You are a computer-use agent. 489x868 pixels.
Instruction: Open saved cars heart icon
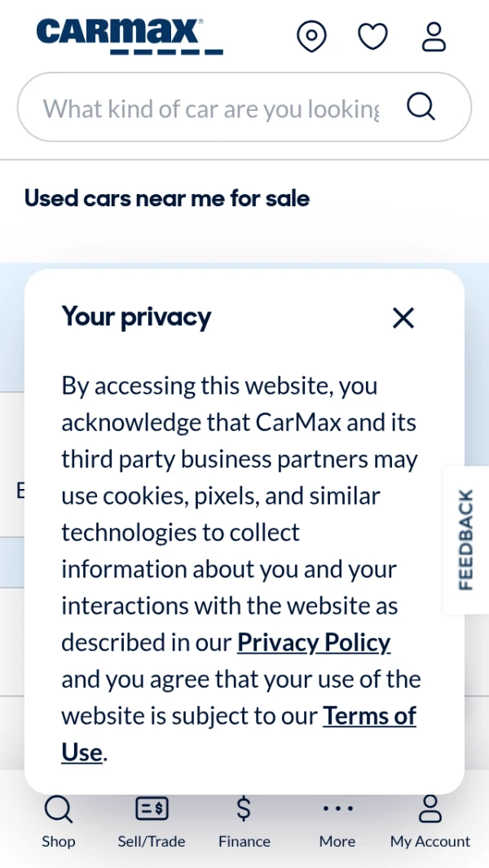(372, 37)
